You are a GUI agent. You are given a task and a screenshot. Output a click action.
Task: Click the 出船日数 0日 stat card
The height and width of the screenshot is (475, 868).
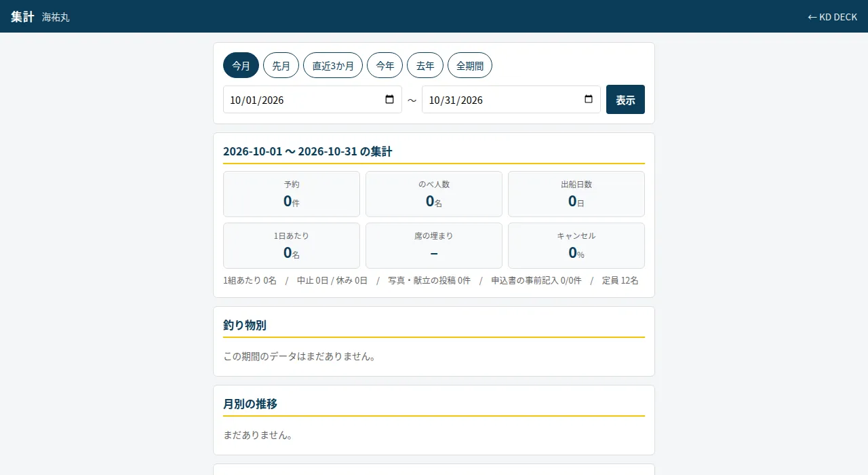coord(576,194)
